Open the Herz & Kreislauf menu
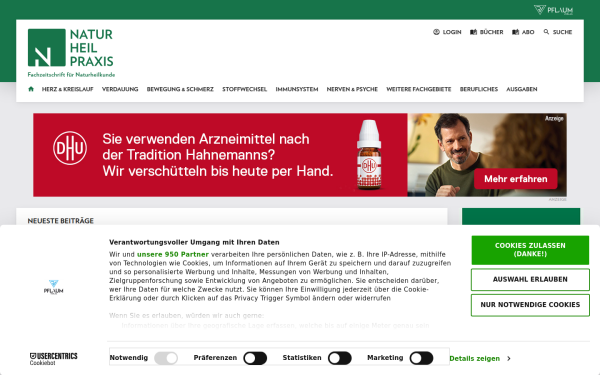Screen dimensions: 600x375 click(67, 89)
